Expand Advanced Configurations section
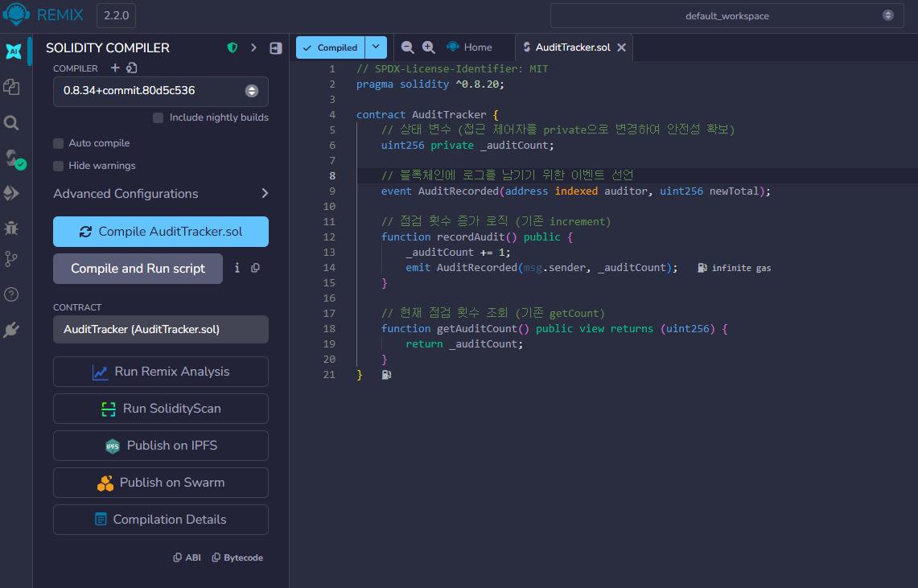 click(x=161, y=194)
